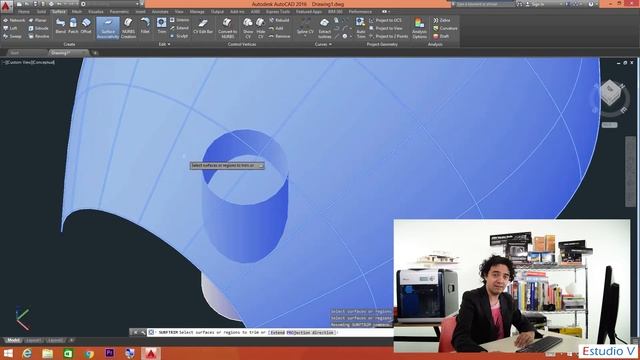The height and width of the screenshot is (360, 640).
Task: Click the Patch surface tool
Action: click(x=73, y=26)
